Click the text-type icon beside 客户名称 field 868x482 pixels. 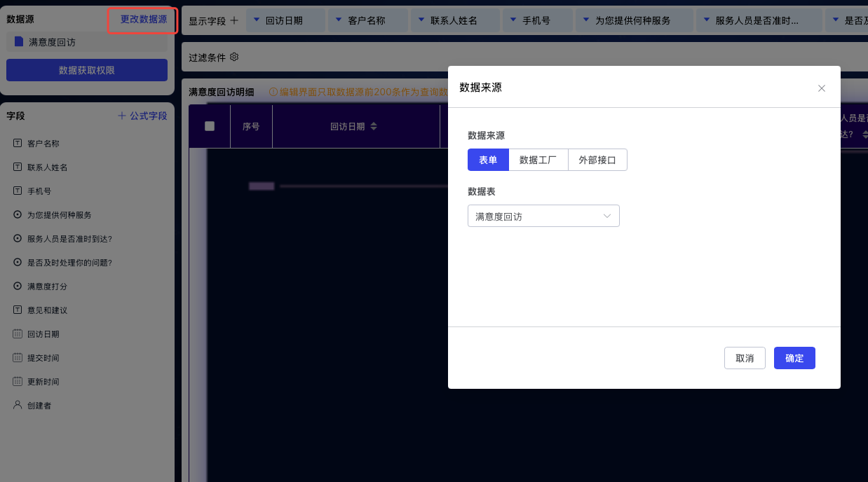click(x=18, y=144)
